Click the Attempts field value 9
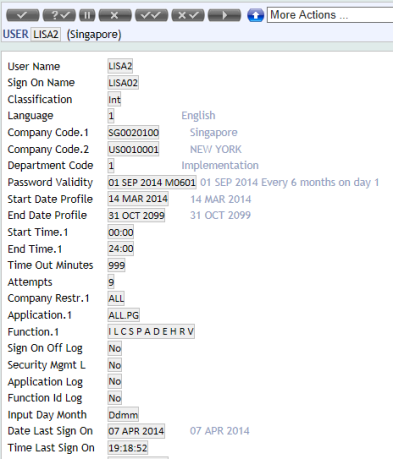This screenshot has width=393, height=459. pyautogui.click(x=111, y=282)
